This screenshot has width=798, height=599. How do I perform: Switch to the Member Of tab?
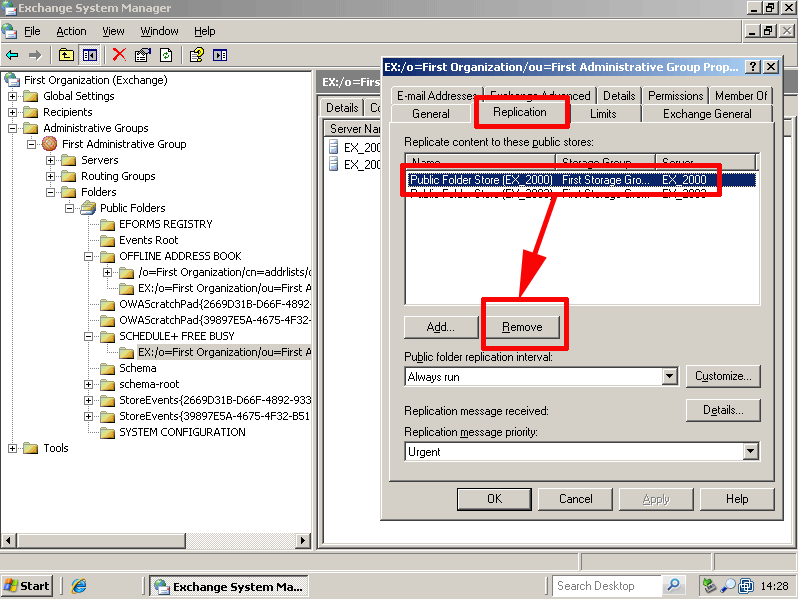click(741, 96)
